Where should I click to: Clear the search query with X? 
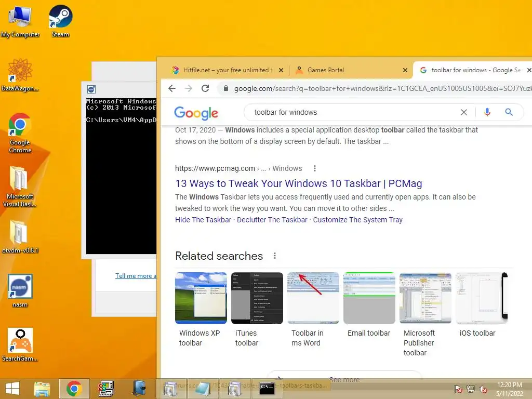(x=464, y=112)
